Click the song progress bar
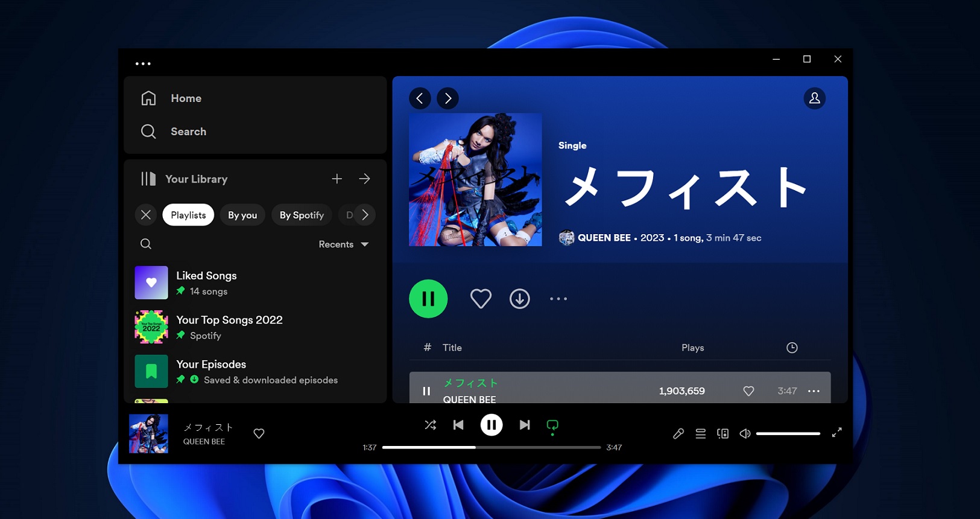980x519 pixels. (491, 447)
